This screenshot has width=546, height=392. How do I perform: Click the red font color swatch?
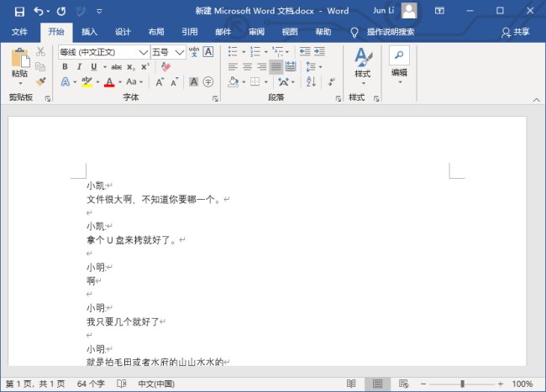pyautogui.click(x=108, y=82)
